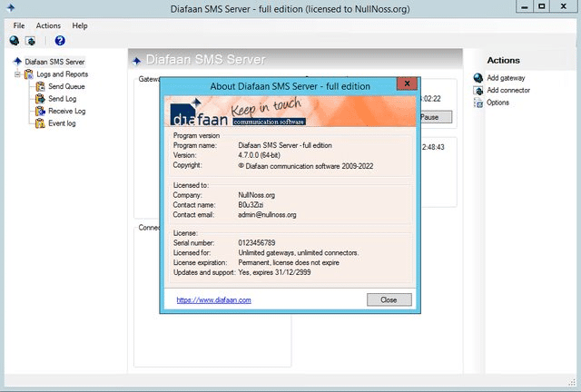Click the Options action link

pyautogui.click(x=497, y=103)
